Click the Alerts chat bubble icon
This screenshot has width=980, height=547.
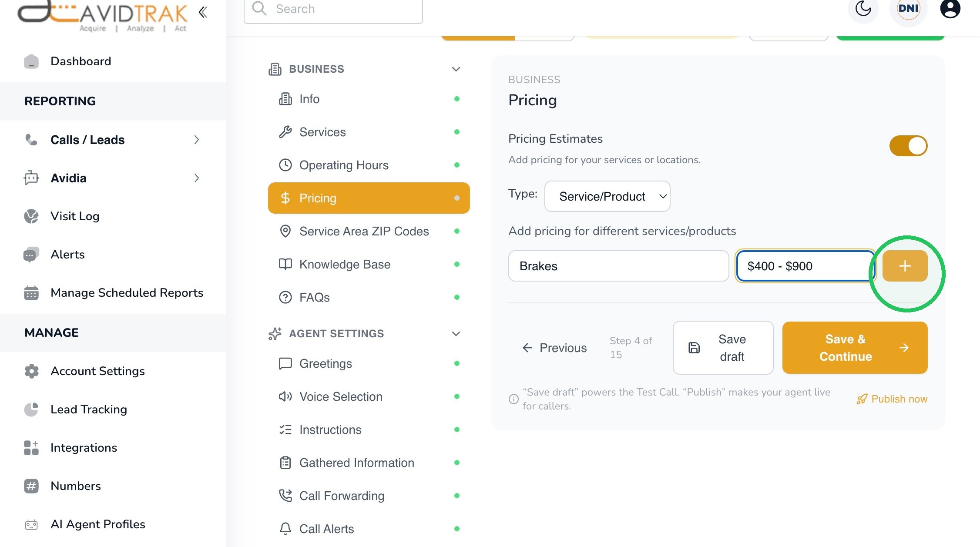pyautogui.click(x=31, y=255)
